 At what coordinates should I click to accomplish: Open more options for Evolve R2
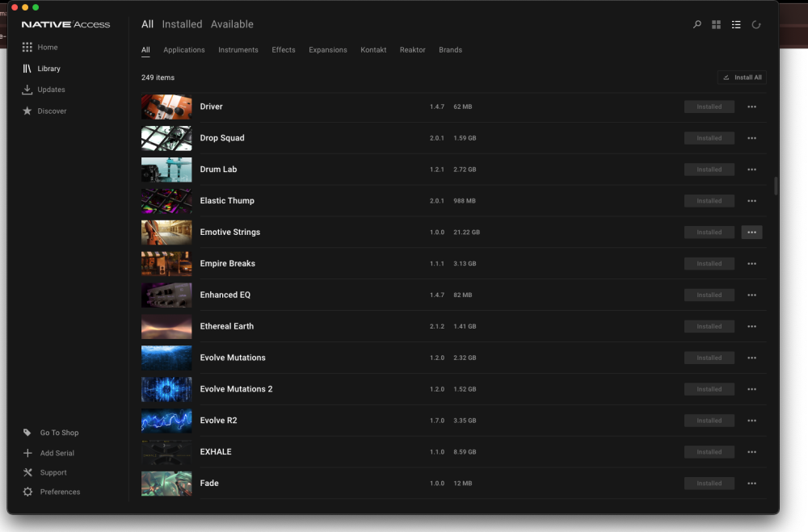coord(751,421)
